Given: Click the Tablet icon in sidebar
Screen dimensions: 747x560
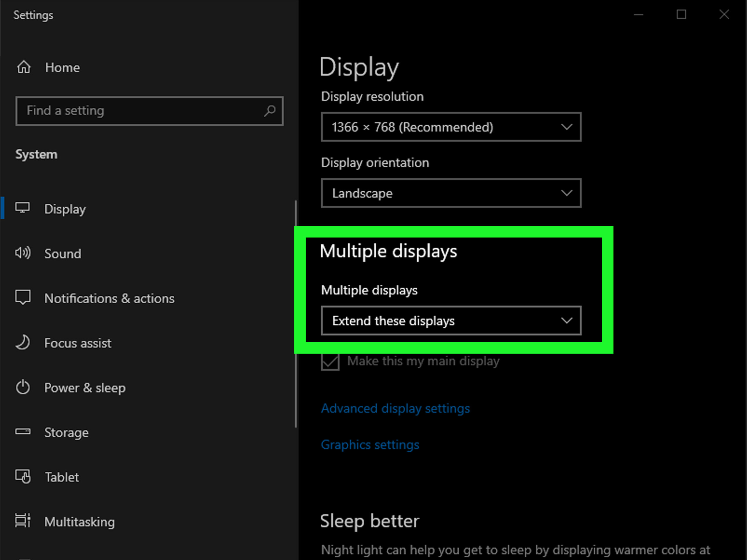Looking at the screenshot, I should tap(23, 476).
